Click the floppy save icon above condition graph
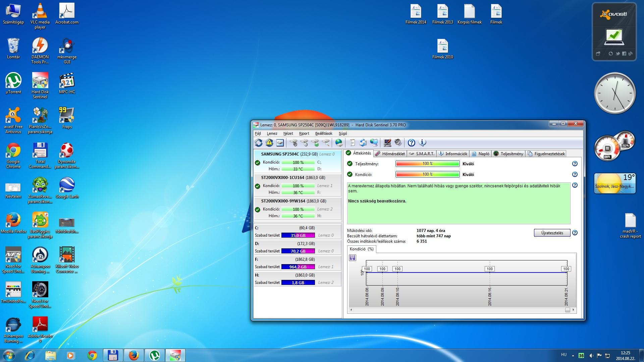Image resolution: width=644 pixels, height=362 pixels. click(x=352, y=257)
